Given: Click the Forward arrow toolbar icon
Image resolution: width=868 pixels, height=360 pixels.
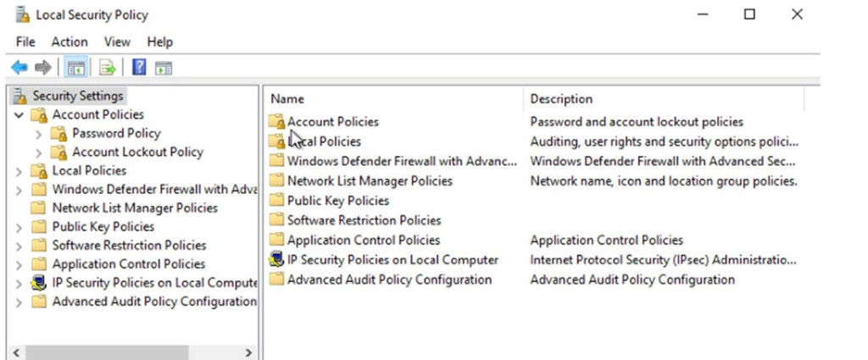Looking at the screenshot, I should click(42, 68).
